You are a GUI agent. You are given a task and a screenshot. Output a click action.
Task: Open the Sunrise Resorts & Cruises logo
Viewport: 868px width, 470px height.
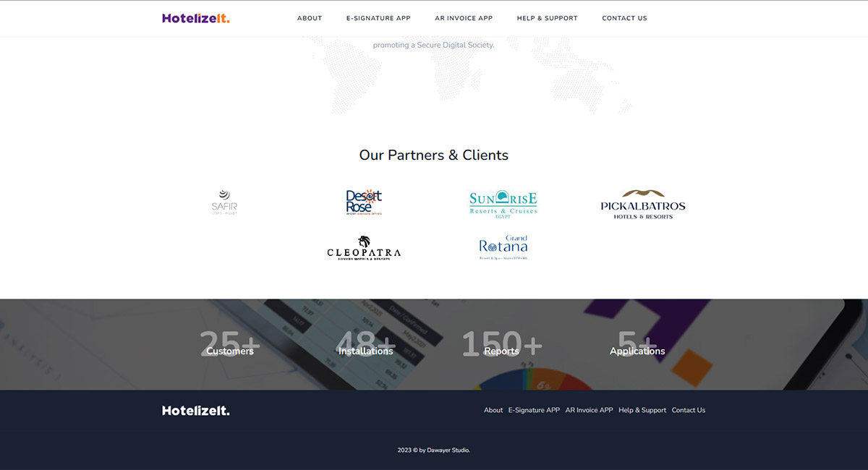[x=503, y=205]
